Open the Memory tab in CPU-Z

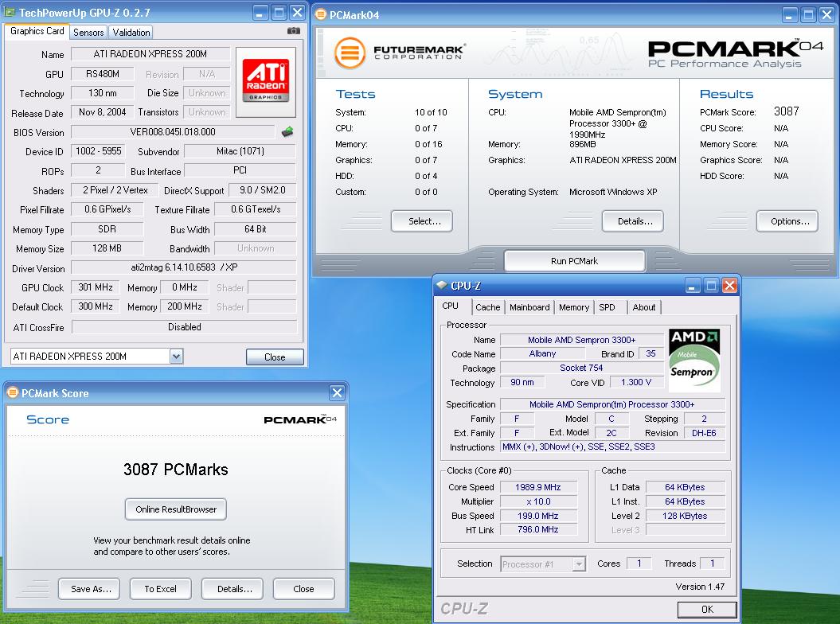click(x=574, y=307)
